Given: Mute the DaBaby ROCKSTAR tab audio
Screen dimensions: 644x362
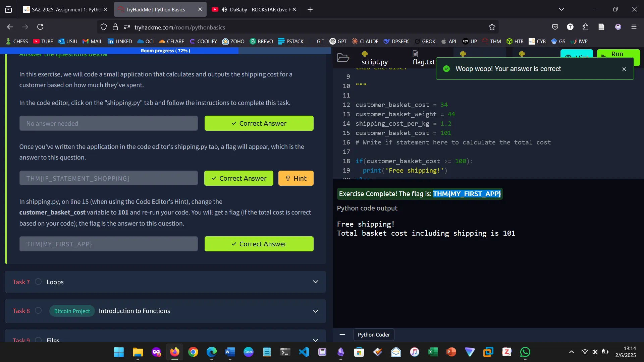Looking at the screenshot, I should 224,9.
